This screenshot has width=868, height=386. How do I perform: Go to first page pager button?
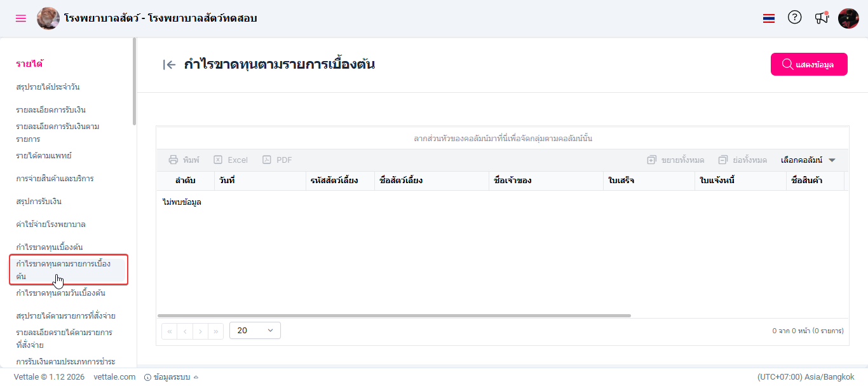[170, 331]
